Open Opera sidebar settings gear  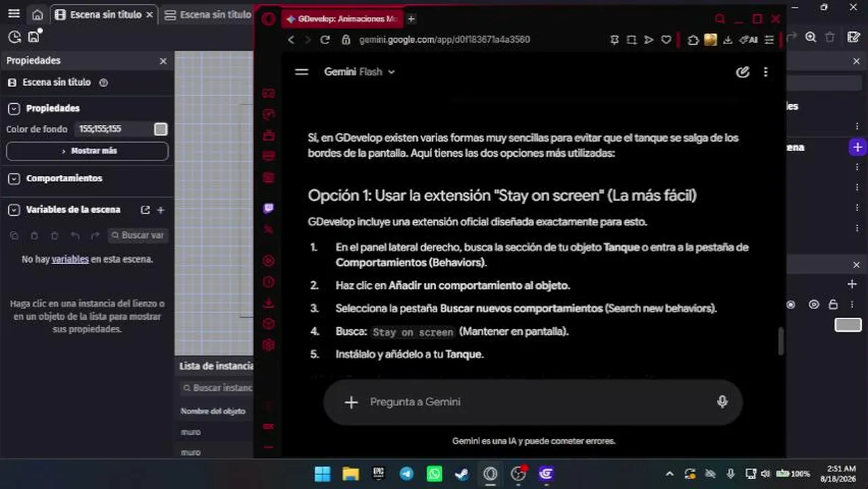point(268,345)
